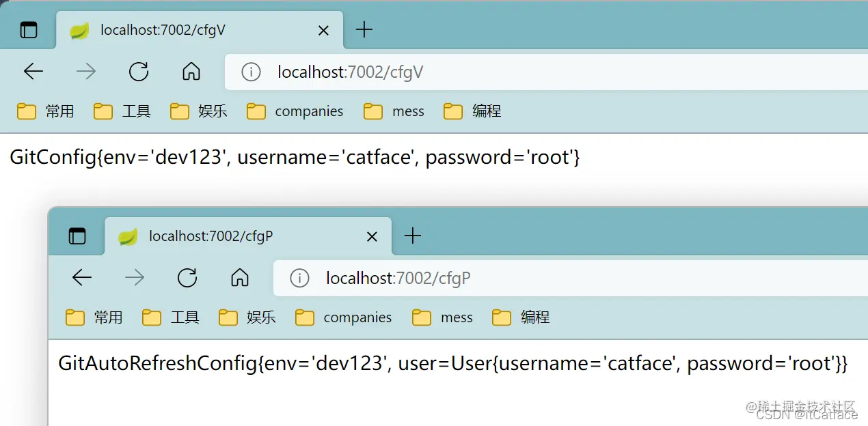The width and height of the screenshot is (868, 426).
Task: Open tab actions menu in cfgV window
Action: 29,30
